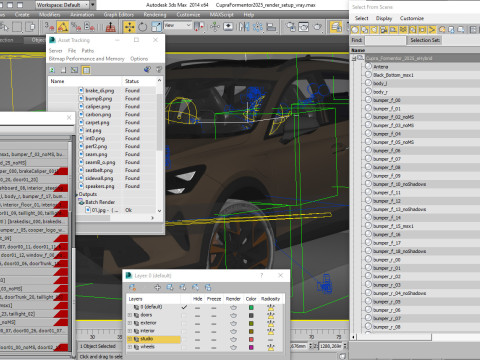Open the View reference coordinate dropdown
This screenshot has height=360, width=480.
(x=177, y=26)
